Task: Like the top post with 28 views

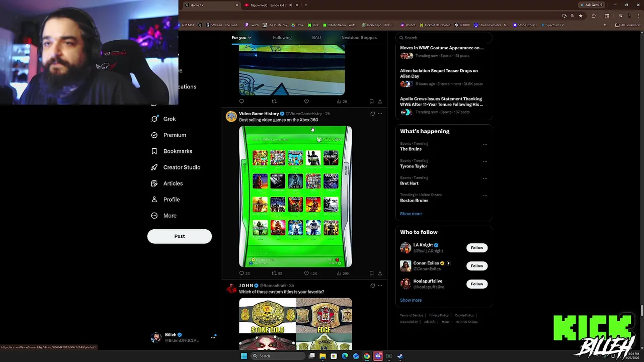Action: pyautogui.click(x=306, y=102)
